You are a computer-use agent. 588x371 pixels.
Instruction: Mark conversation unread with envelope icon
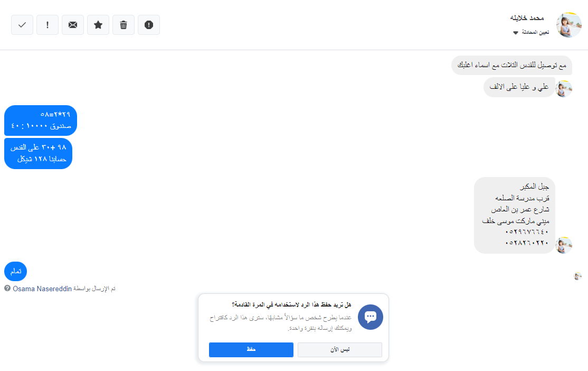pyautogui.click(x=73, y=25)
